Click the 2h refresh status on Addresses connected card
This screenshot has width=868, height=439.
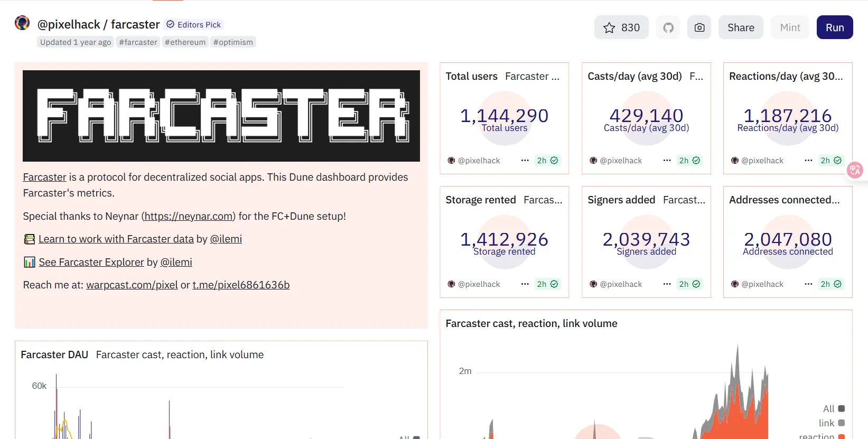click(x=831, y=284)
